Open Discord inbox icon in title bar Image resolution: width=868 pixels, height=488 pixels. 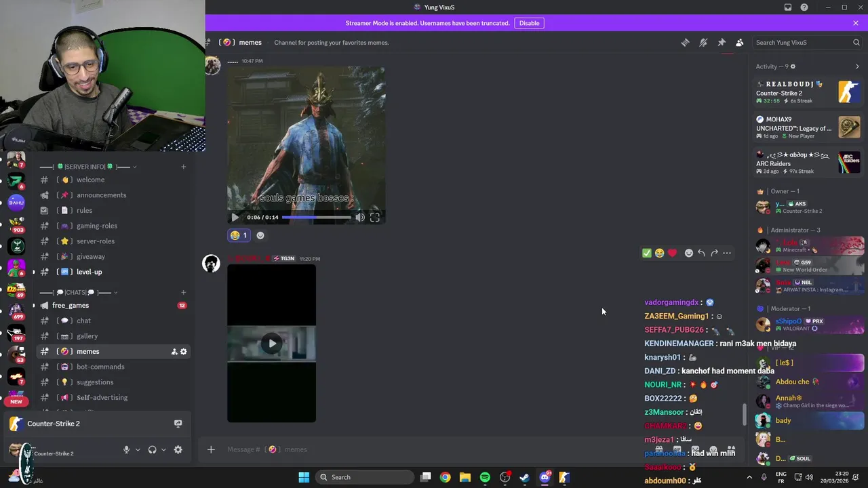[x=788, y=7]
